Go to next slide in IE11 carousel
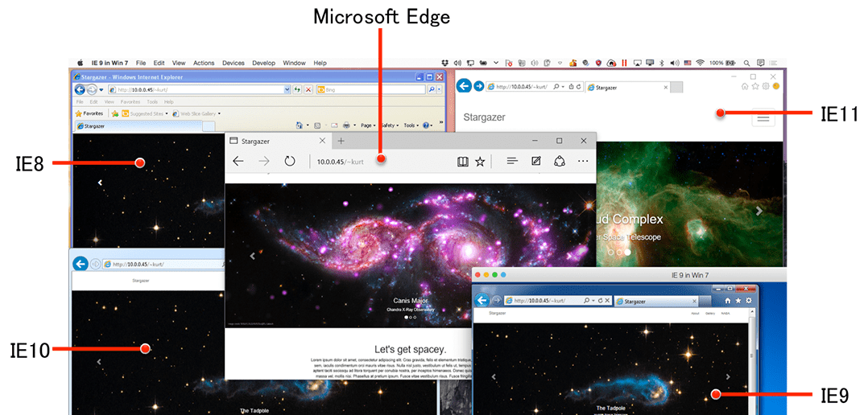Image resolution: width=868 pixels, height=415 pixels. 759,211
